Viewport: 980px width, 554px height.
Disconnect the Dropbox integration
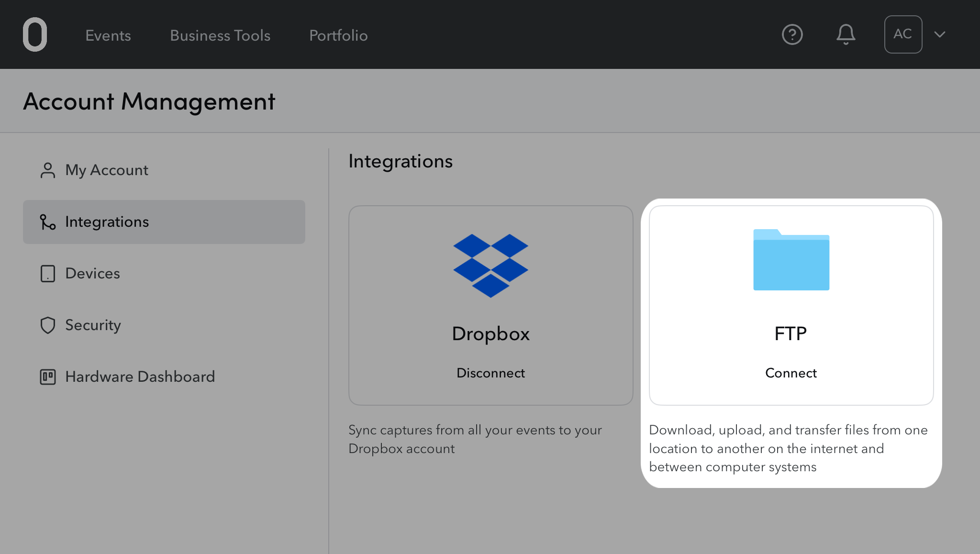coord(491,373)
